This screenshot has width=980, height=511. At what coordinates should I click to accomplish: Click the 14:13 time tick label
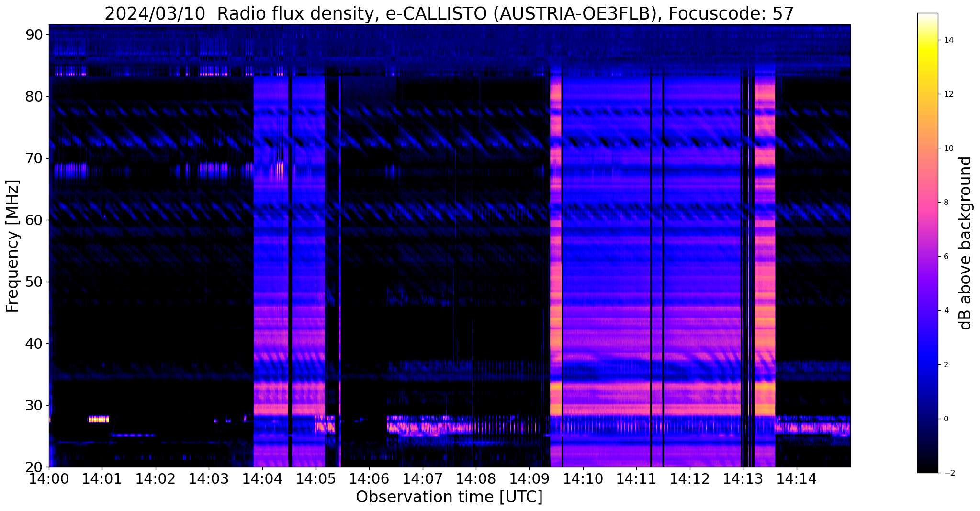click(743, 479)
